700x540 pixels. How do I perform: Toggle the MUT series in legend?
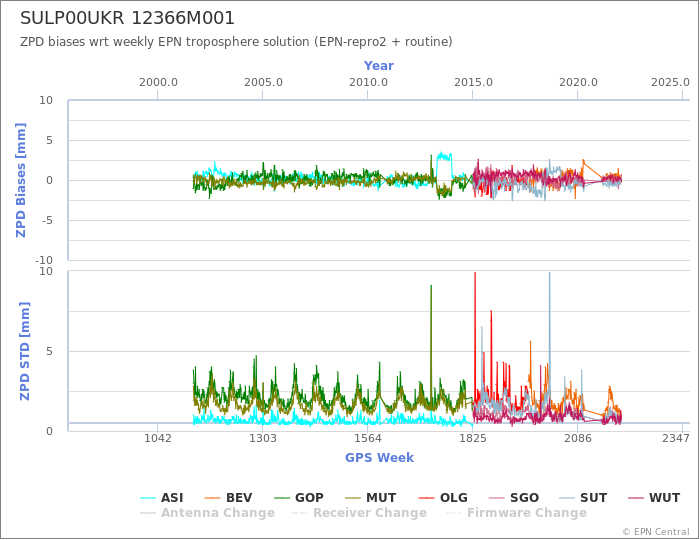tap(371, 498)
